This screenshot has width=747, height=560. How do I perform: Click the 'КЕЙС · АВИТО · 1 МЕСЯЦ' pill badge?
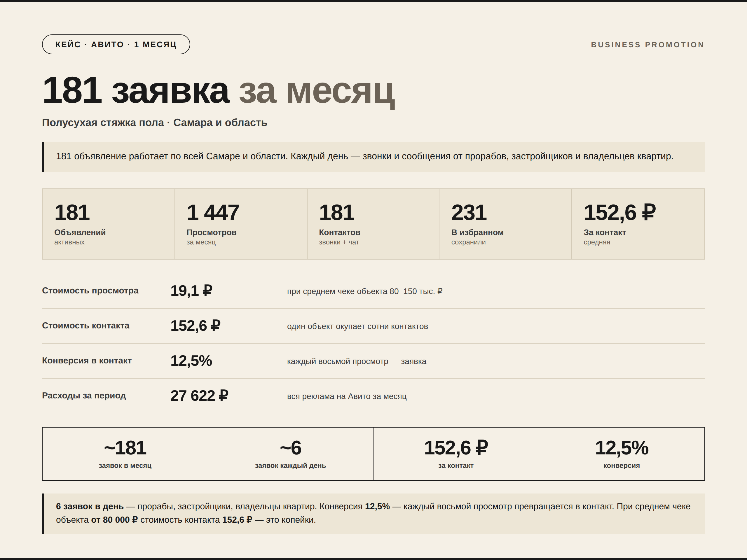coord(116,44)
